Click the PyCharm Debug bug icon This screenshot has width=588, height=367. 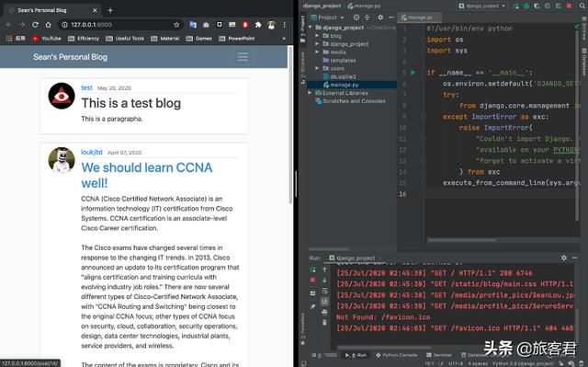[x=526, y=6]
